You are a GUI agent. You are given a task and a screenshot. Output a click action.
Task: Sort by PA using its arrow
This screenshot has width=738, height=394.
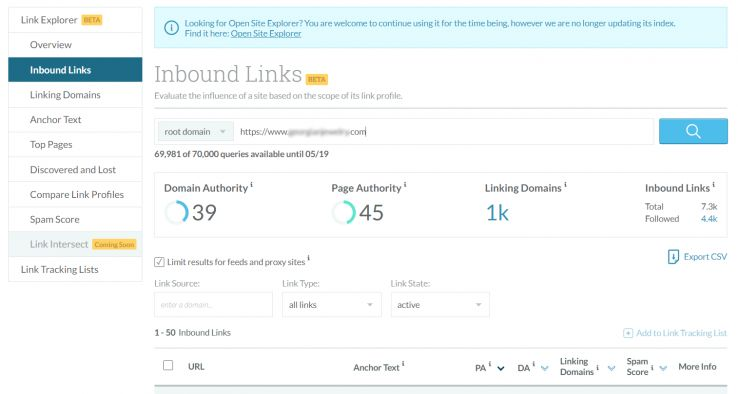coord(501,368)
